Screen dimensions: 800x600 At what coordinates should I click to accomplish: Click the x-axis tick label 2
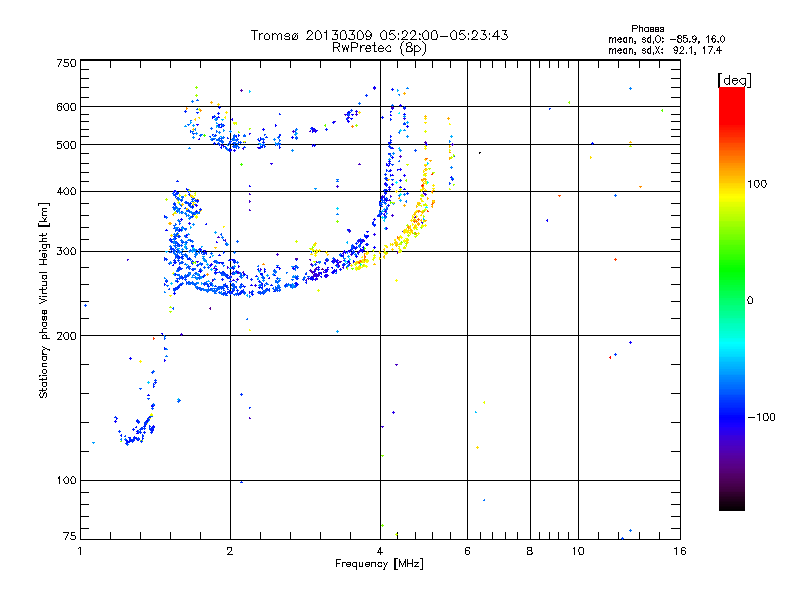click(230, 551)
